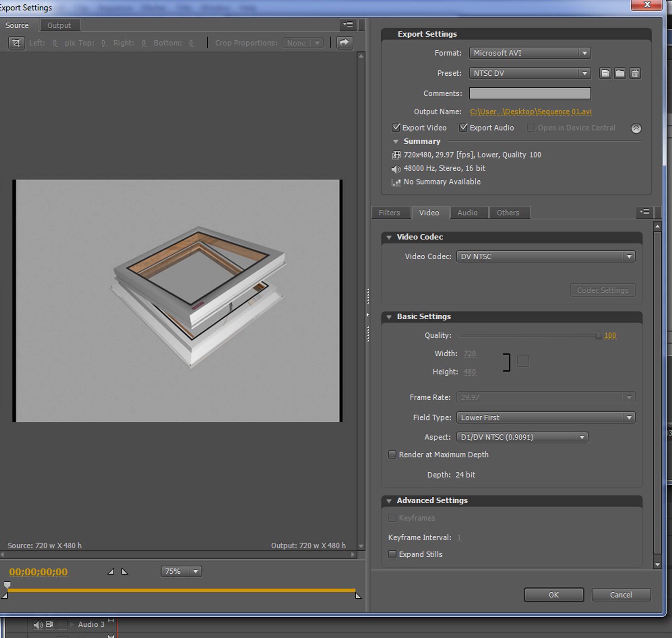This screenshot has width=672, height=638.
Task: Click the set in point triangle icon
Action: pos(111,571)
